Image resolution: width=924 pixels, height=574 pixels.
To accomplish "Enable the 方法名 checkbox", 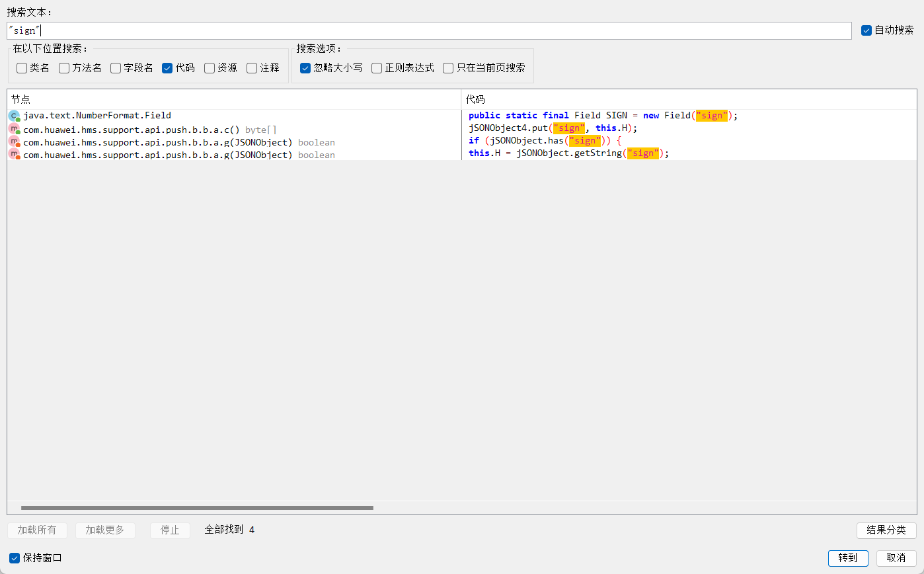I will tap(64, 68).
